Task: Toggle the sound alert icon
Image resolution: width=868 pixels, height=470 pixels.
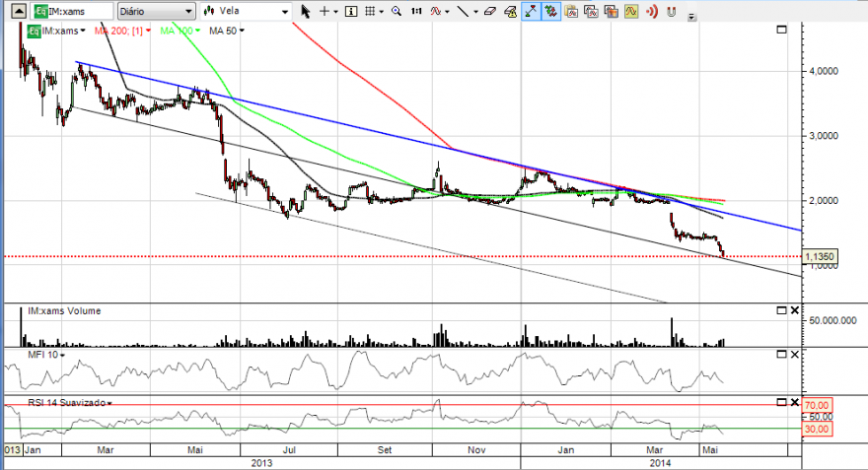Action: 652,11
